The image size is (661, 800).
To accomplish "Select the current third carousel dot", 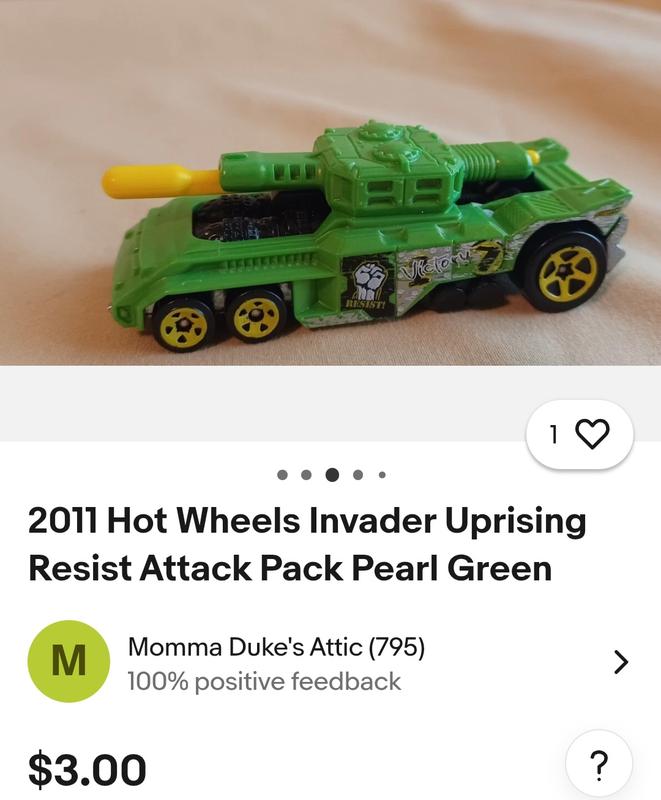I will (332, 475).
